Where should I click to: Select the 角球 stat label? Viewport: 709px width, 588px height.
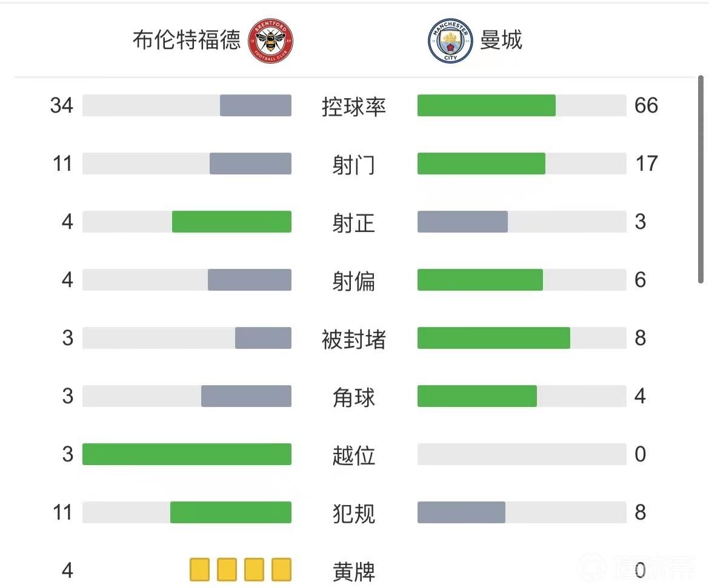pos(354,397)
